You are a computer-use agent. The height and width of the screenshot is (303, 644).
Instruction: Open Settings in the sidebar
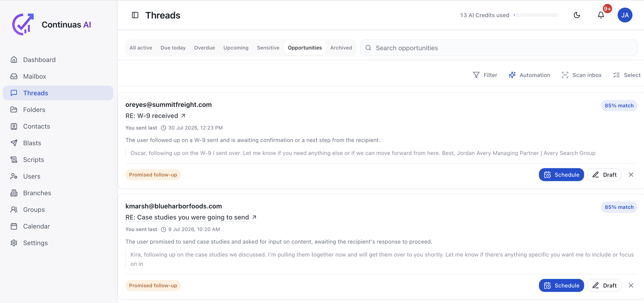[58, 243]
